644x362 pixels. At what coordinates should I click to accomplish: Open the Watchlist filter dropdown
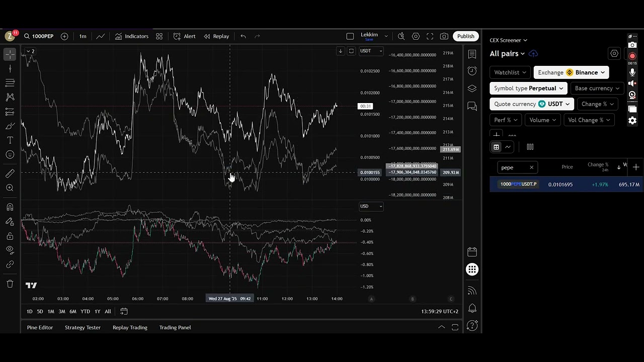[x=510, y=72]
